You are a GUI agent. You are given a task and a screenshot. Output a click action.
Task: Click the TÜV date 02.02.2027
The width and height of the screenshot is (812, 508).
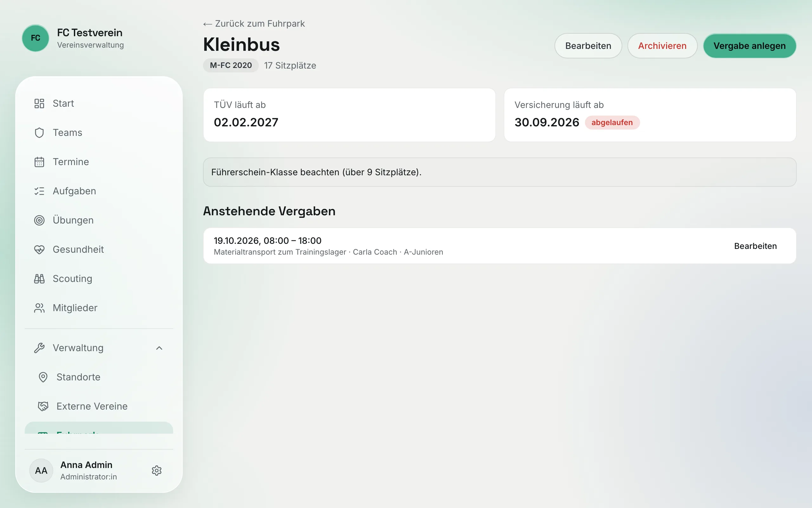[246, 122]
